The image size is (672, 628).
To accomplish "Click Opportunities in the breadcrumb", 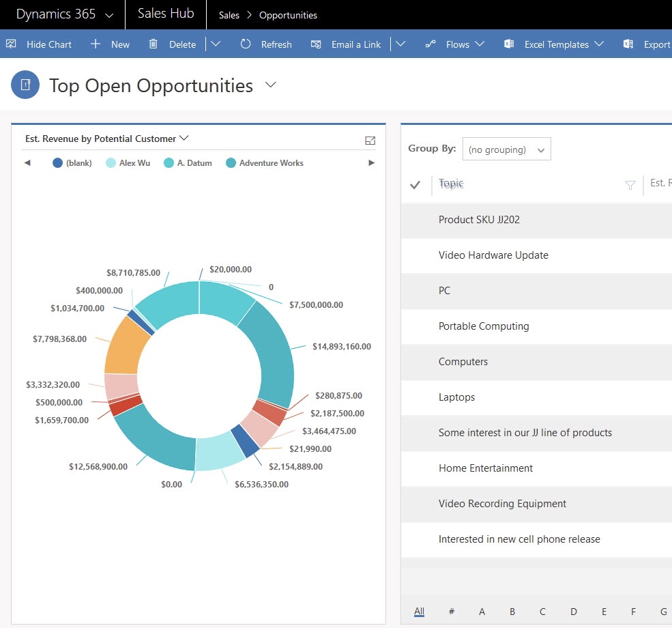I will (288, 15).
